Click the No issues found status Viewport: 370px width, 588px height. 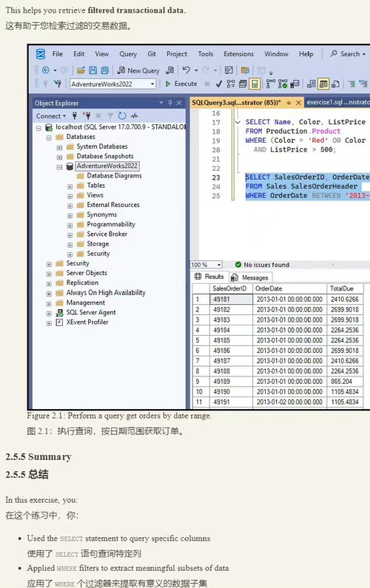tap(262, 265)
